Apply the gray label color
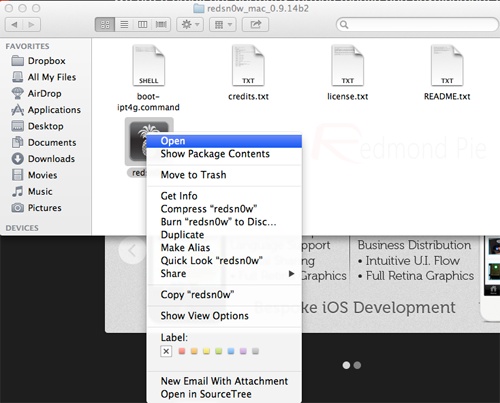Screen dimensions: 500x403 (x=255, y=351)
